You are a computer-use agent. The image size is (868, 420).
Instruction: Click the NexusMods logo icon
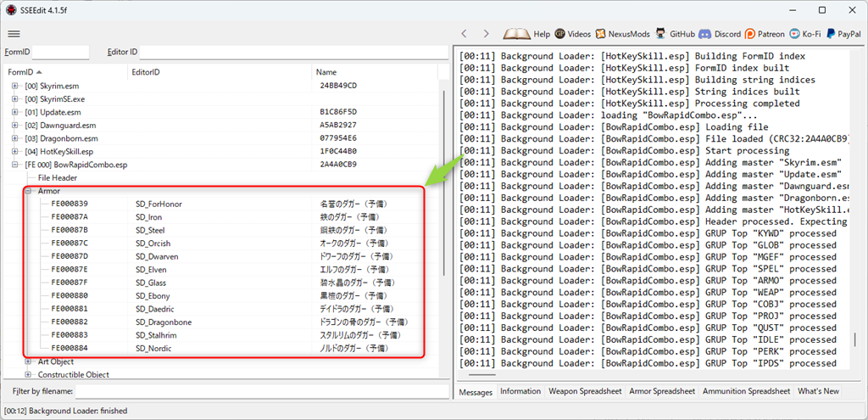click(601, 34)
